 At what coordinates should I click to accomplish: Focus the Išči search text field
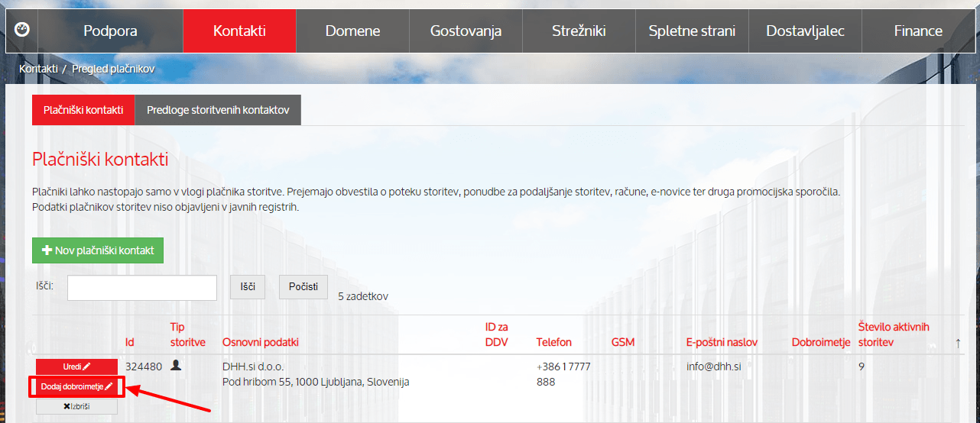click(x=142, y=288)
